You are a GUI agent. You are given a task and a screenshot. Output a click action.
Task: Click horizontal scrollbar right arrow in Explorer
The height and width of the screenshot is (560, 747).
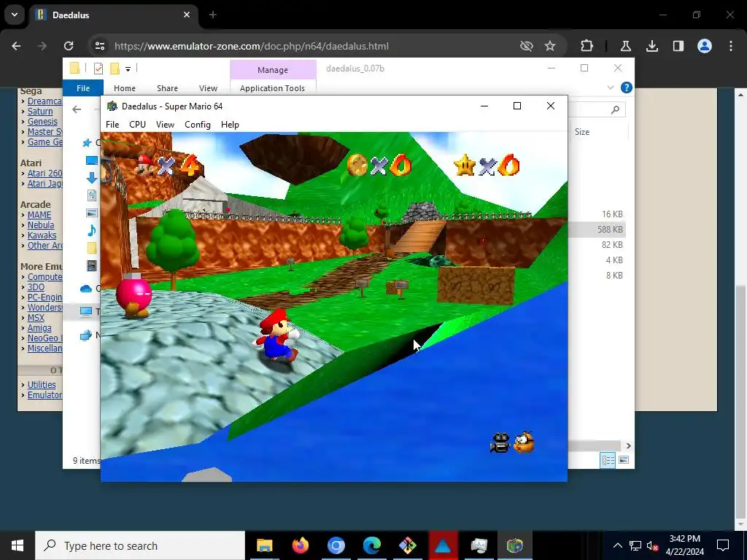628,446
